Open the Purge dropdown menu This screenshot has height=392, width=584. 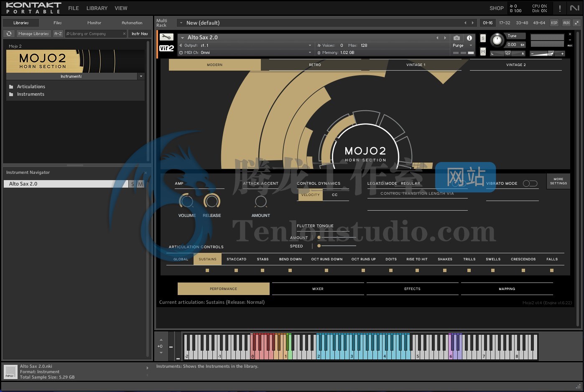[471, 45]
